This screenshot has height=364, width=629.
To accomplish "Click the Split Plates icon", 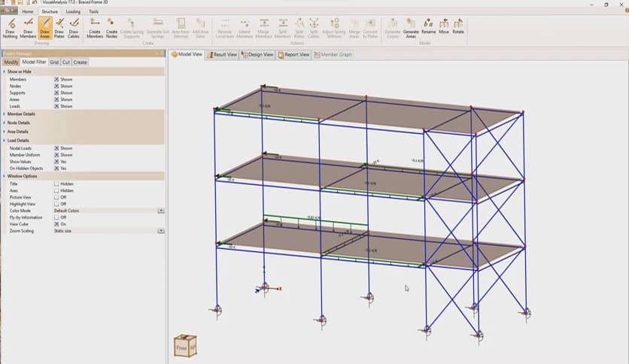I will pos(299,28).
